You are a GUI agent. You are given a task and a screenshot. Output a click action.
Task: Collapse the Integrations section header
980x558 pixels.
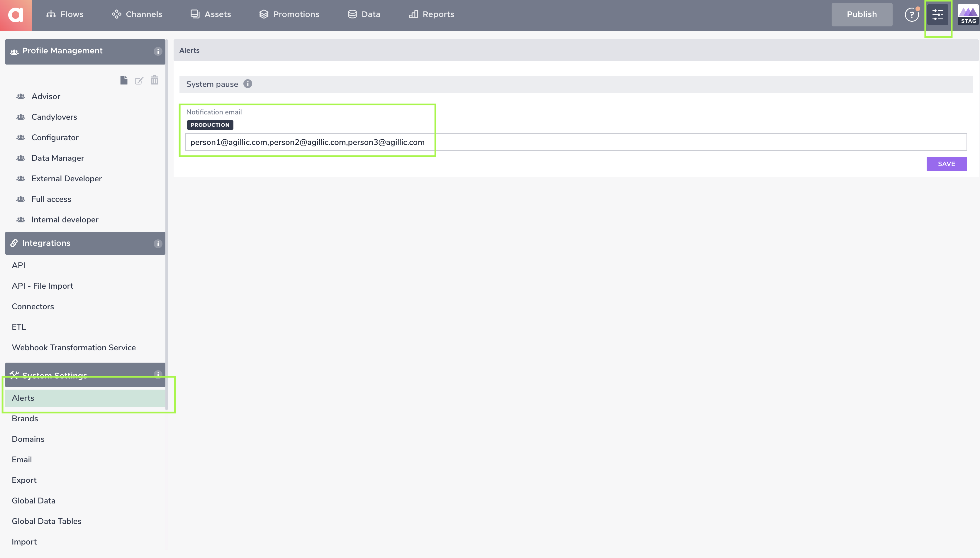point(85,243)
